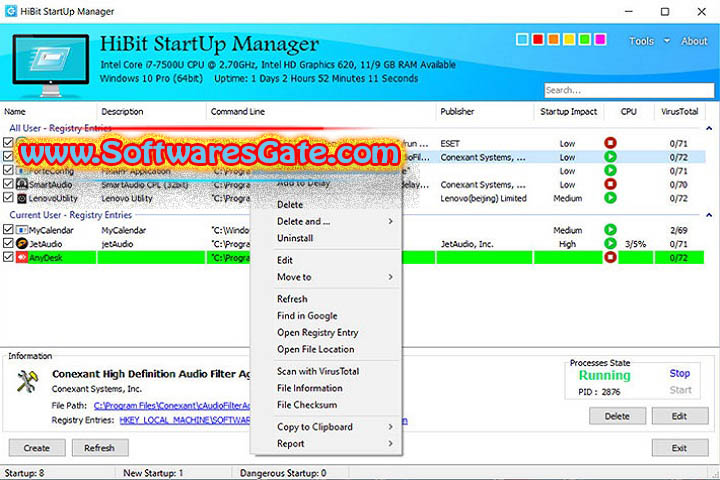This screenshot has height=480, width=720.
Task: Open the Tools dropdown menu
Action: coord(649,41)
